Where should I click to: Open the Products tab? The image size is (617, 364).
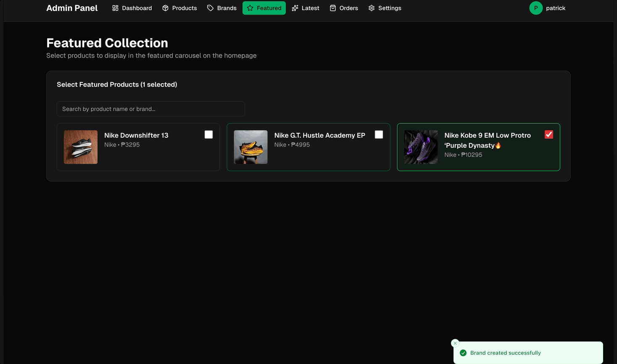[184, 8]
